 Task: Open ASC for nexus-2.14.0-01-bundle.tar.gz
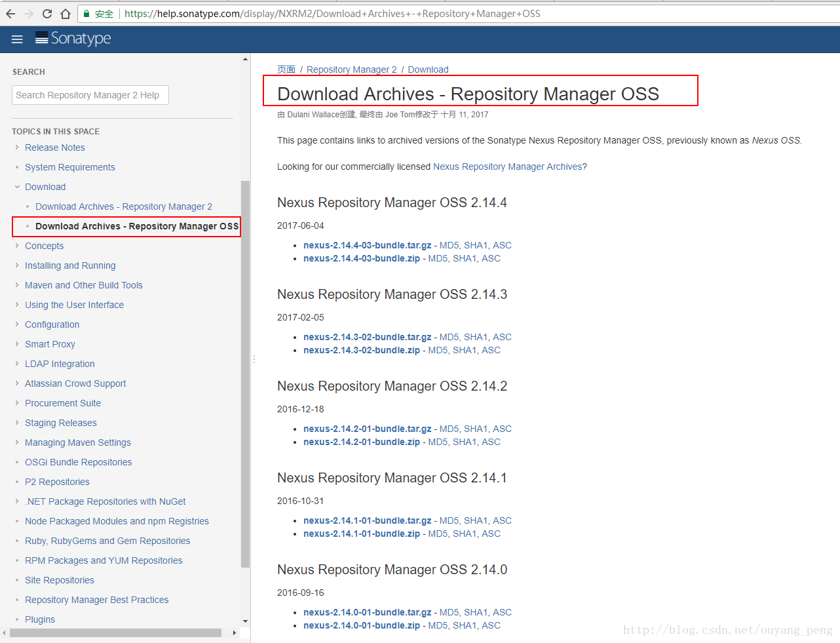coord(503,612)
